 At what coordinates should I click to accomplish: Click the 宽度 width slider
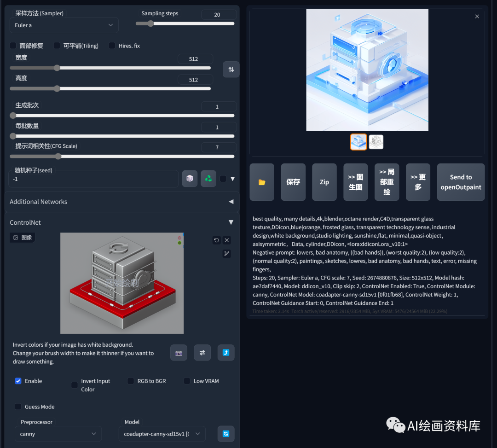click(x=110, y=68)
